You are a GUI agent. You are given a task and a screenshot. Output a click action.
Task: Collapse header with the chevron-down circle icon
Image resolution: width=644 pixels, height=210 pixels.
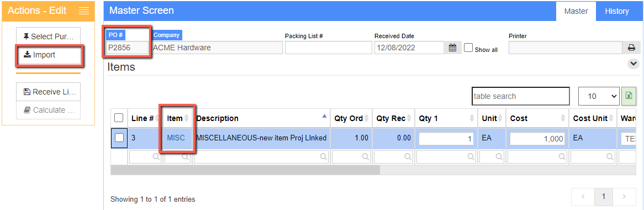634,64
